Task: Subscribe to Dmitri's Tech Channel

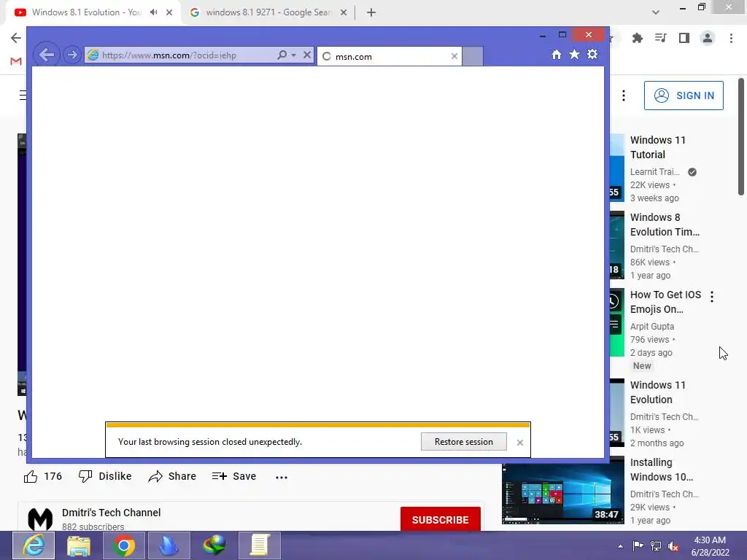Action: click(440, 519)
